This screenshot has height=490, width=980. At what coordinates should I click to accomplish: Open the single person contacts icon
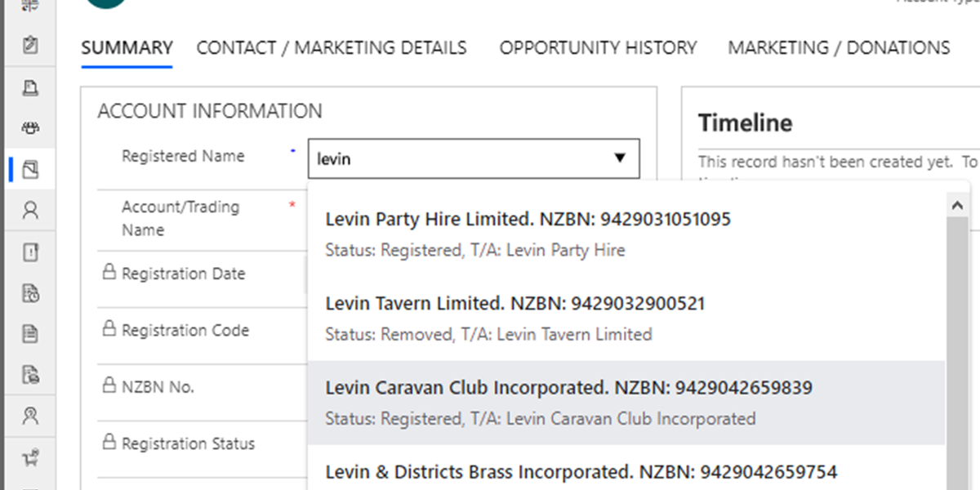(x=30, y=212)
